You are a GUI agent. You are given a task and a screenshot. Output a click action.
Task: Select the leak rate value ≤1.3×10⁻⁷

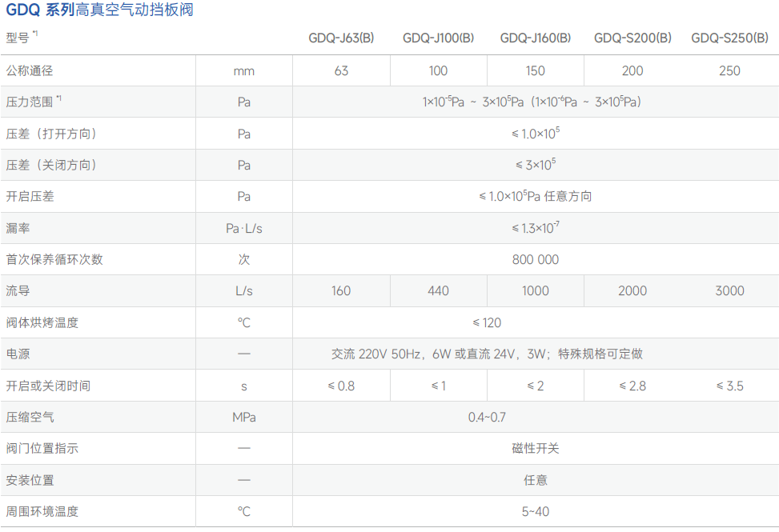coord(535,228)
